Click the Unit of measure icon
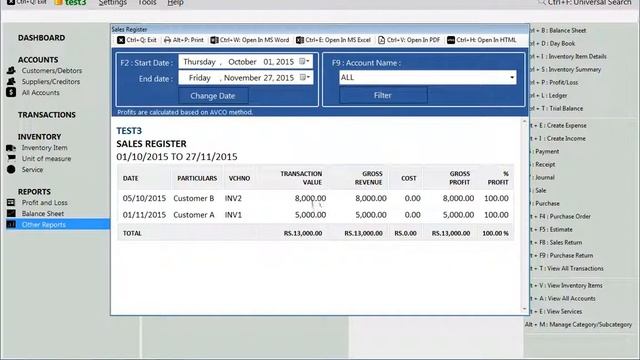The height and width of the screenshot is (360, 640). tap(11, 158)
